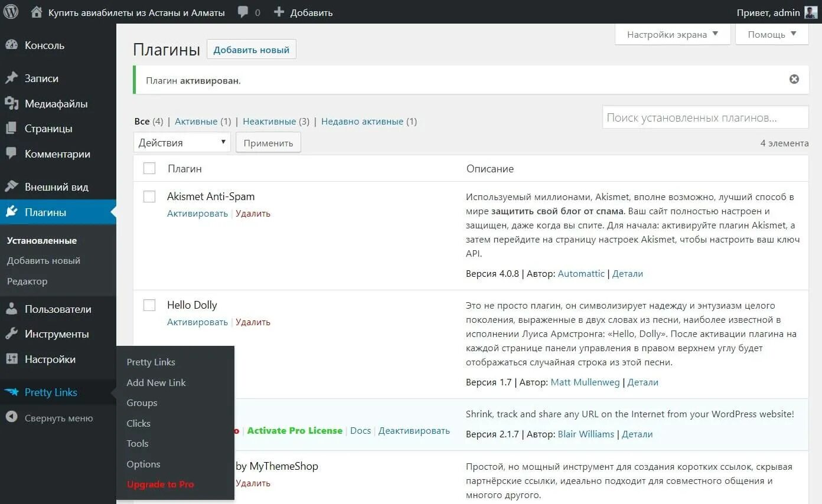Expand the Настройки экрана panel
Screen dimensions: 822x504
coord(673,34)
